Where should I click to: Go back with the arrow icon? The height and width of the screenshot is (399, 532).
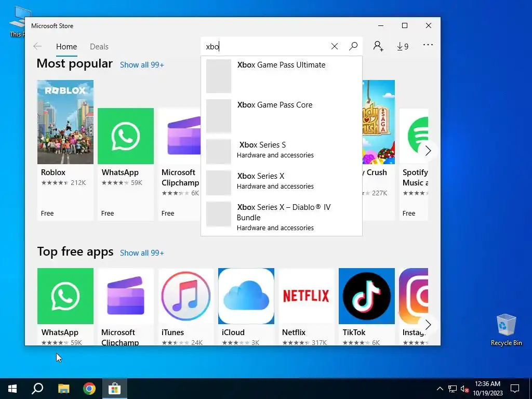tap(37, 46)
